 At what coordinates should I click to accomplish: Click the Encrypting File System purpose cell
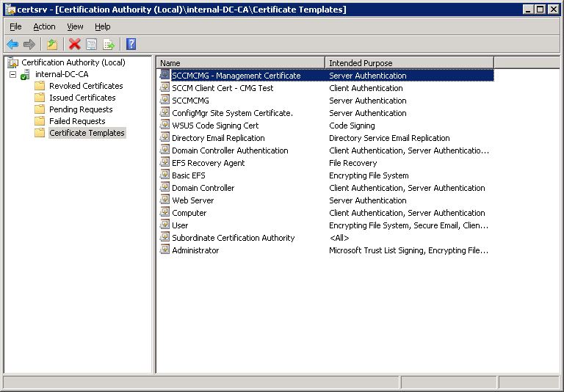click(x=369, y=176)
